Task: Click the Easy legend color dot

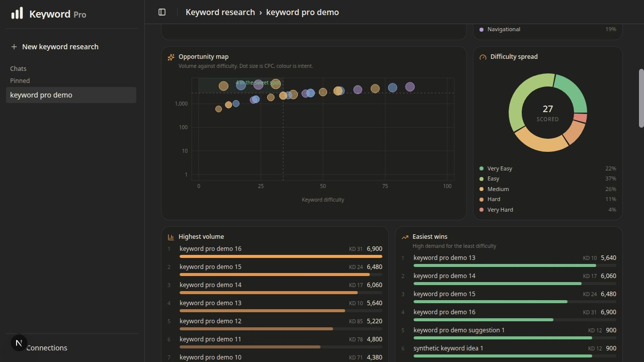Action: coord(481,178)
